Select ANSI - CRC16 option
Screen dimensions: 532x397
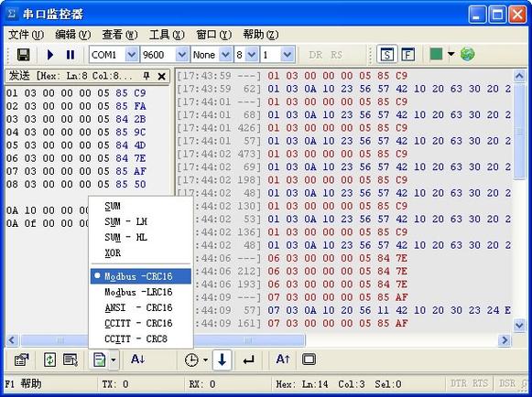tap(141, 307)
